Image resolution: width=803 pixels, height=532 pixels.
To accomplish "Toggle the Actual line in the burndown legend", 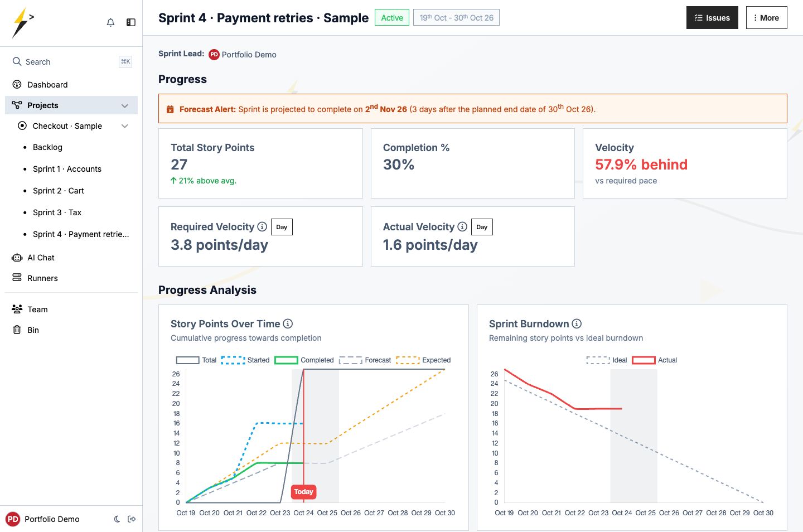I will [655, 360].
